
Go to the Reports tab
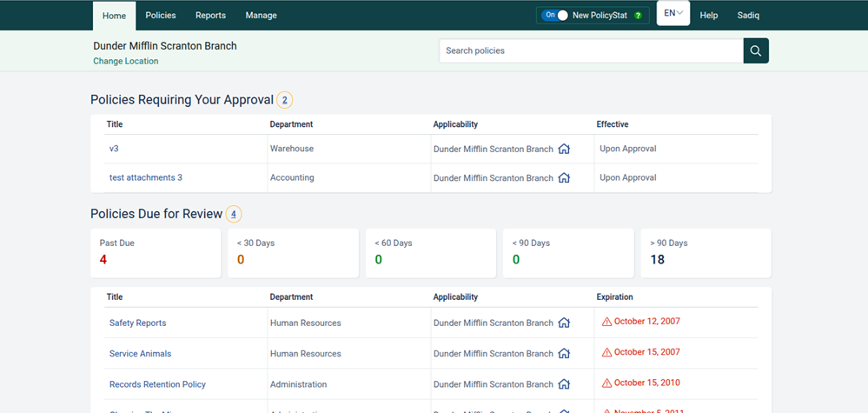point(210,16)
